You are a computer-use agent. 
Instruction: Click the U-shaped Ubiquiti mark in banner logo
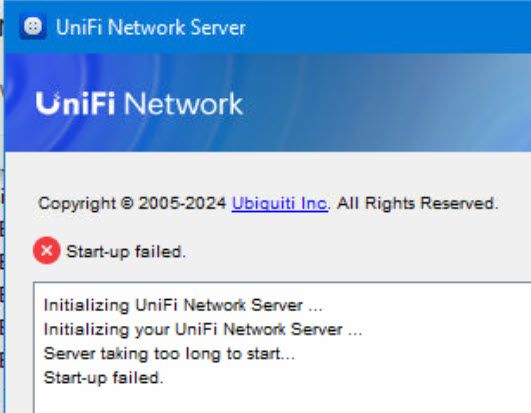tap(47, 103)
